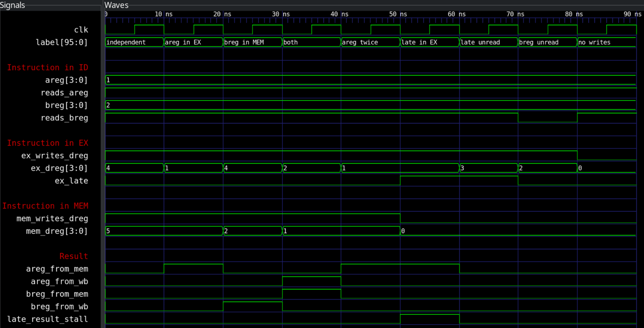Select the breg[3:0] signal
Screen dimensions: 644x328
pyautogui.click(x=66, y=105)
